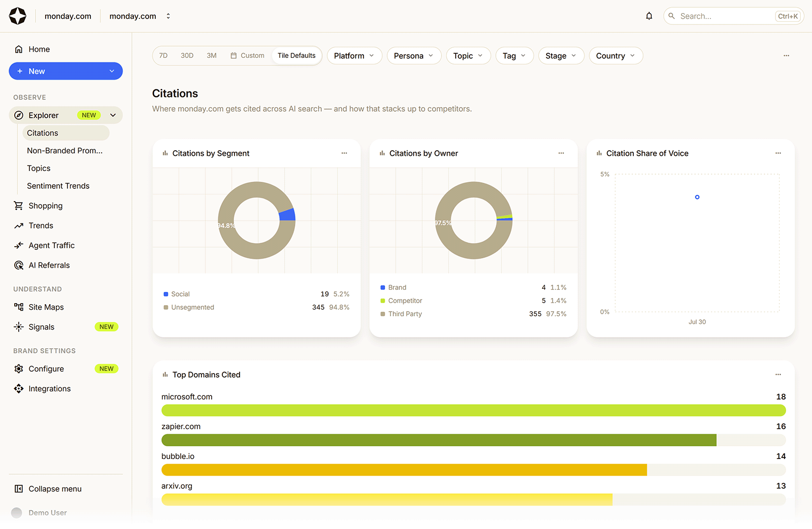Screen dimensions: 812x529
Task: Click the app logo icon in the header
Action: (x=18, y=16)
